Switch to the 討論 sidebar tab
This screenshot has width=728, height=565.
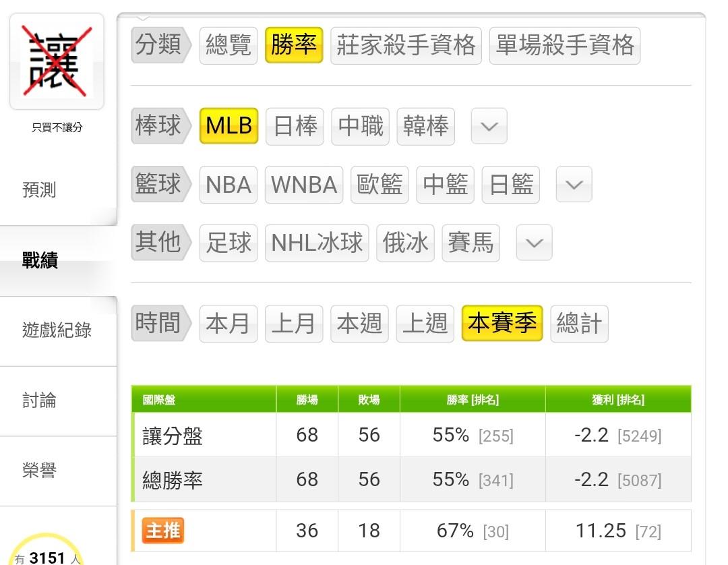pos(40,400)
